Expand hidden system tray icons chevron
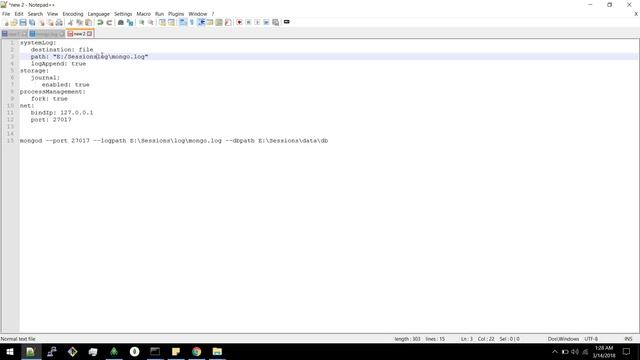Screen dimensions: 640x360 pos(554,352)
